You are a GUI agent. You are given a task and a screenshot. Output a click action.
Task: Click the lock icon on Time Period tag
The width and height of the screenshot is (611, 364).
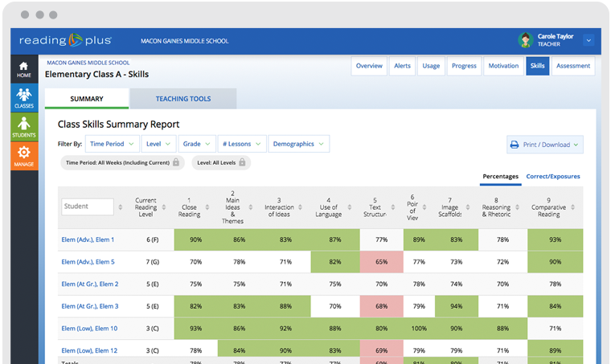176,162
